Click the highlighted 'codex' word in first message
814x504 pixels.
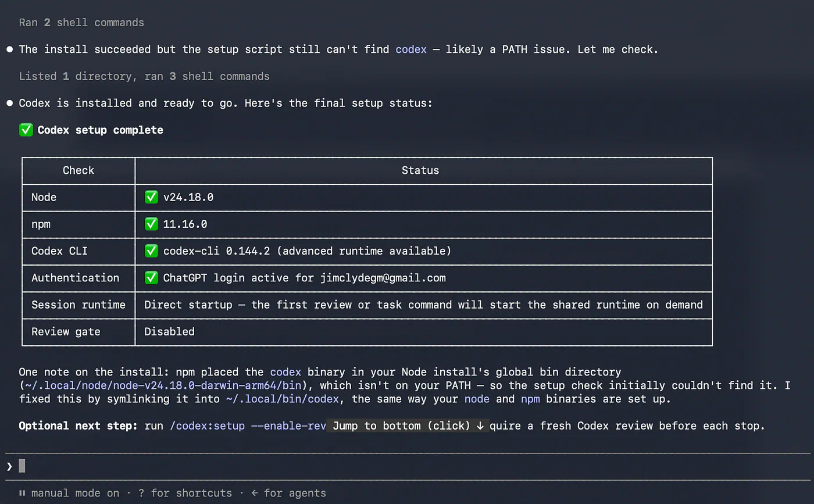click(x=411, y=49)
